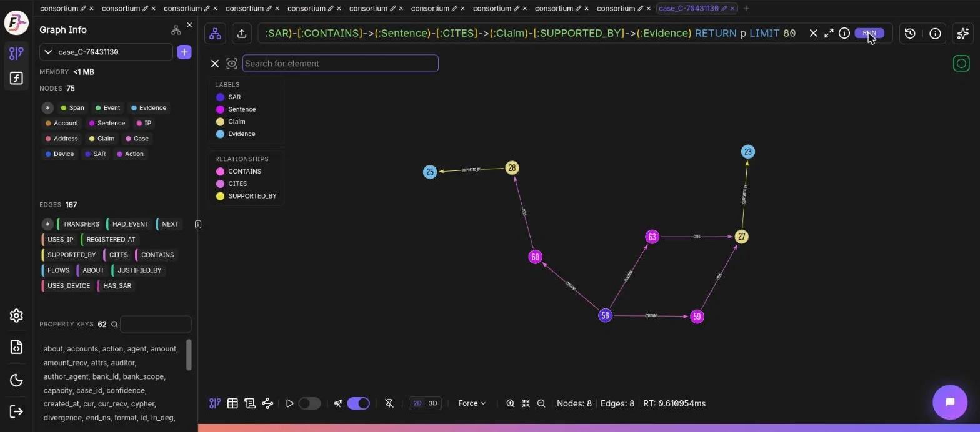The height and width of the screenshot is (432, 980).
Task: Select the TRANSFERS edge type chip
Action: point(80,224)
